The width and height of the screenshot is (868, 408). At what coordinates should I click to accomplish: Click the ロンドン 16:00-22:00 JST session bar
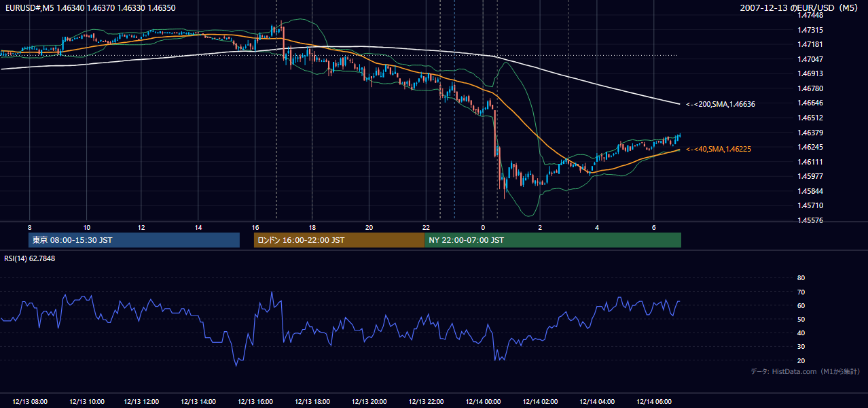339,240
